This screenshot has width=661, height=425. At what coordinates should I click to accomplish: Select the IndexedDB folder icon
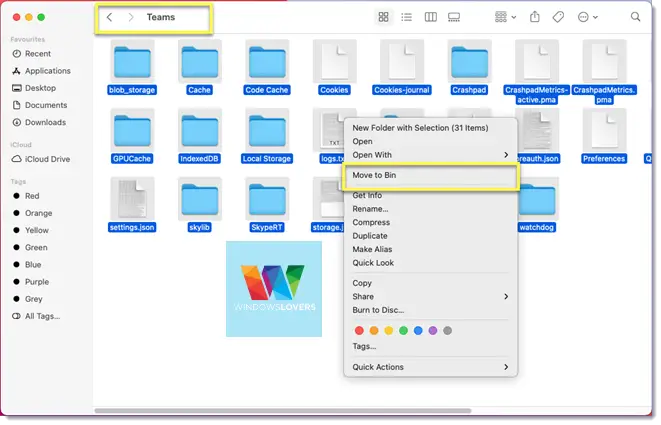199,131
